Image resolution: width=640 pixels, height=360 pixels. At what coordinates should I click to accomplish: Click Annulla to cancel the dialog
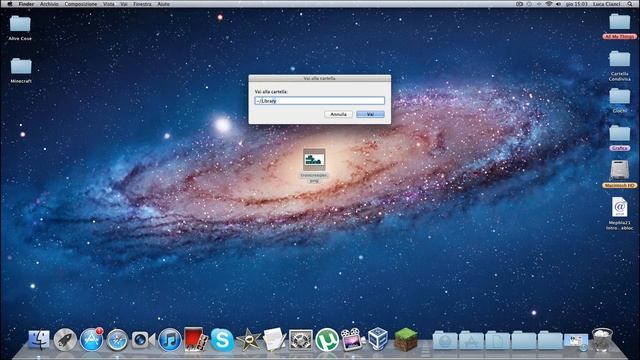[x=338, y=114]
